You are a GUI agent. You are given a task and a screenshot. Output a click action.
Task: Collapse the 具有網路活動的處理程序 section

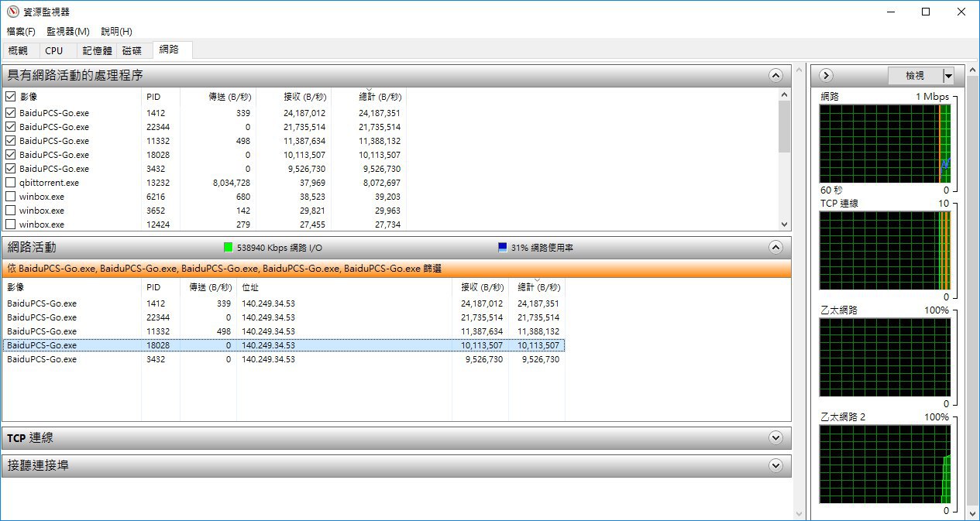[775, 75]
